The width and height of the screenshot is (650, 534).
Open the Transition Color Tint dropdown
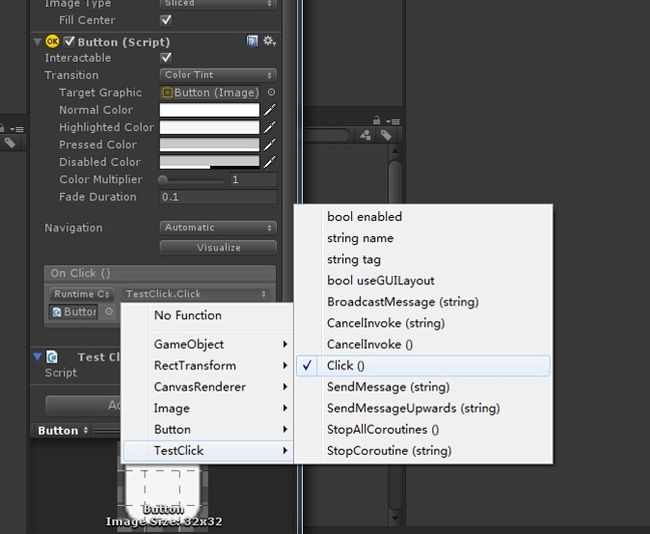point(218,75)
